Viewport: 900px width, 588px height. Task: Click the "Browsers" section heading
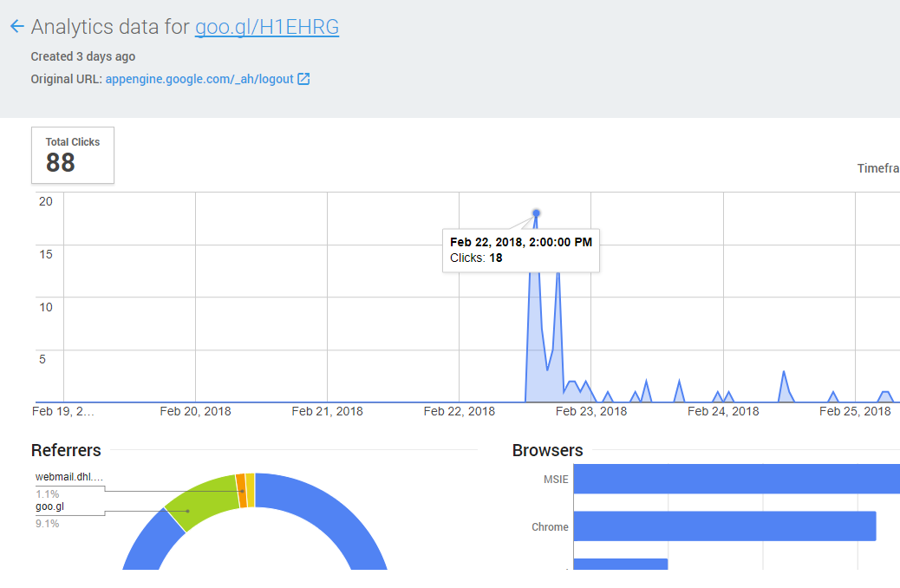pyautogui.click(x=548, y=450)
